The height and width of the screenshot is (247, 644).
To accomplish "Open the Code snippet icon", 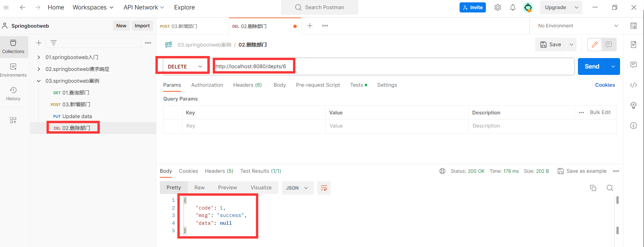I will [x=634, y=85].
